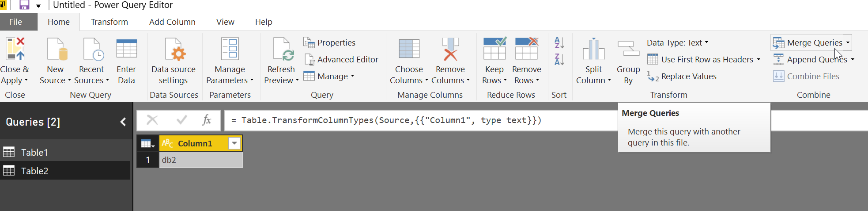Click the Keep Rows icon
868x211 pixels.
click(494, 49)
